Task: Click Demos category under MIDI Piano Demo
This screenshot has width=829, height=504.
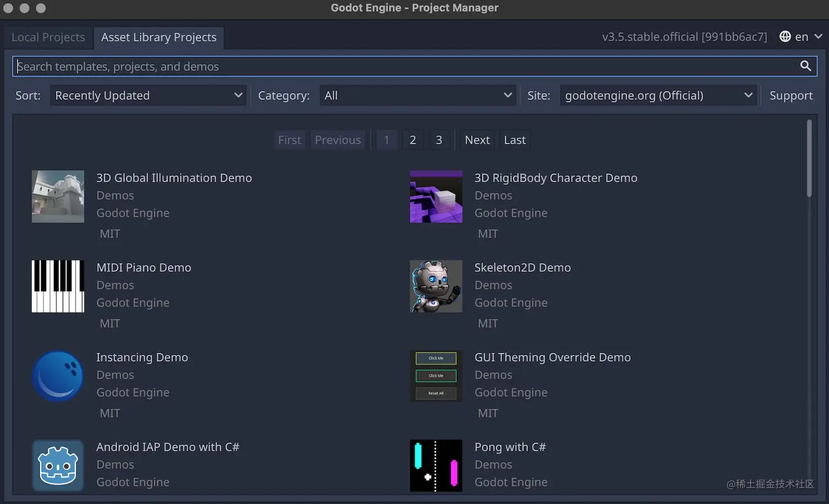Action: pyautogui.click(x=115, y=285)
